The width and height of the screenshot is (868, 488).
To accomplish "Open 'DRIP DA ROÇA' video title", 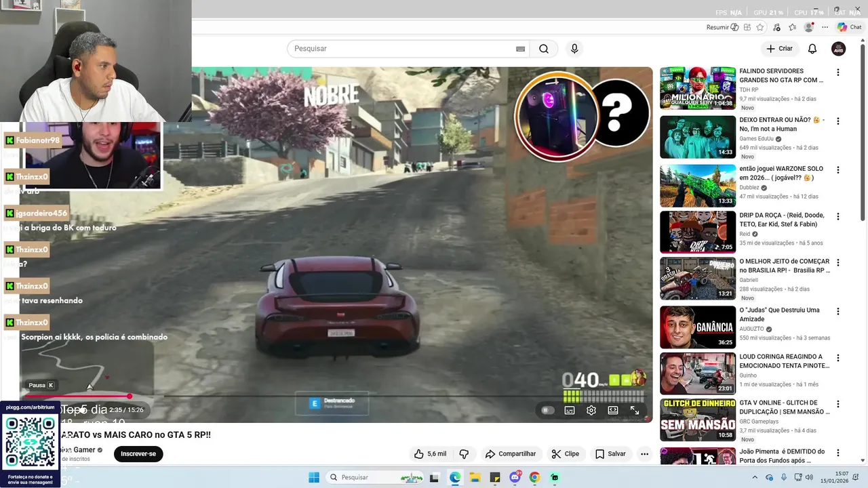I will click(782, 220).
